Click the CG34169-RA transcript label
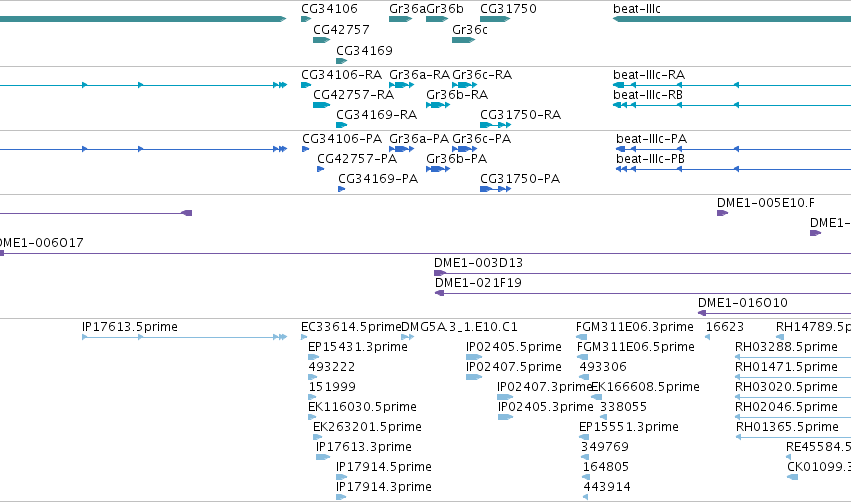 tap(377, 115)
